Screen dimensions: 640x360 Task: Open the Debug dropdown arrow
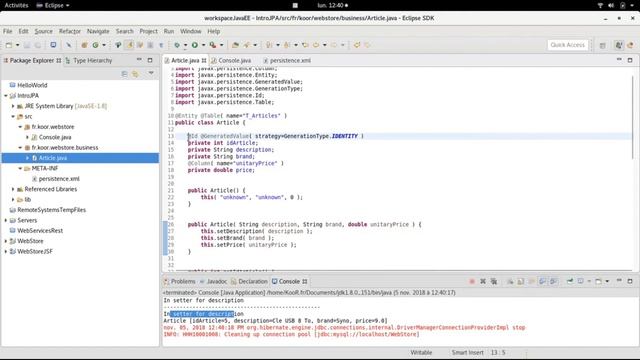pyautogui.click(x=185, y=45)
